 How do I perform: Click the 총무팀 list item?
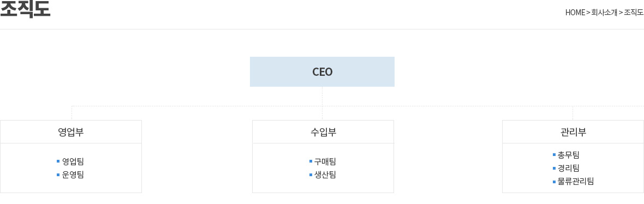pyautogui.click(x=569, y=155)
